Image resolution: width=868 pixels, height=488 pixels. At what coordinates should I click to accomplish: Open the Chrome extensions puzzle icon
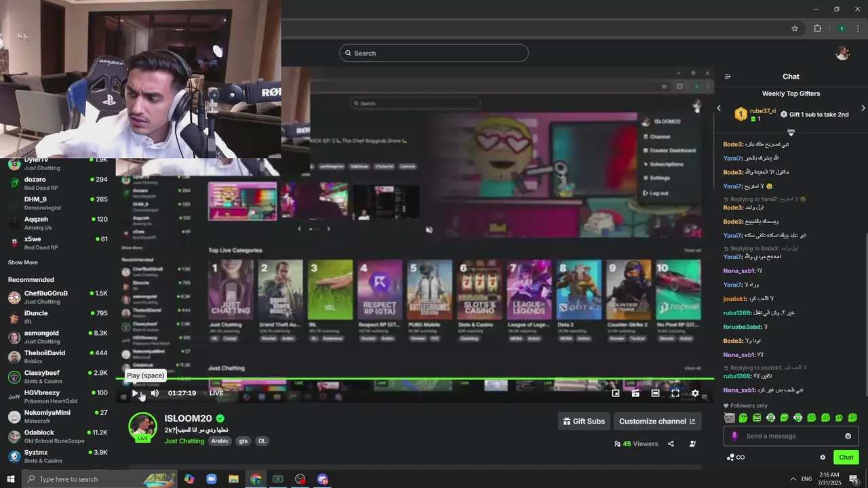817,28
